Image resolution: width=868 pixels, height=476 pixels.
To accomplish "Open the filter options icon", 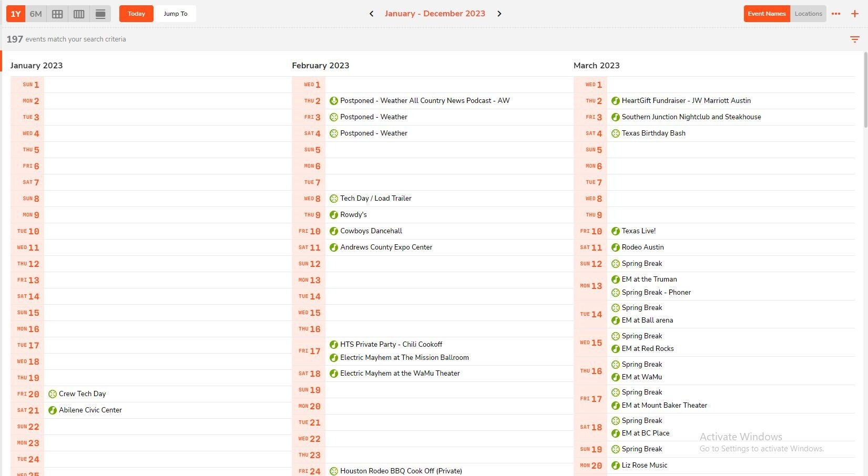I will pyautogui.click(x=855, y=39).
